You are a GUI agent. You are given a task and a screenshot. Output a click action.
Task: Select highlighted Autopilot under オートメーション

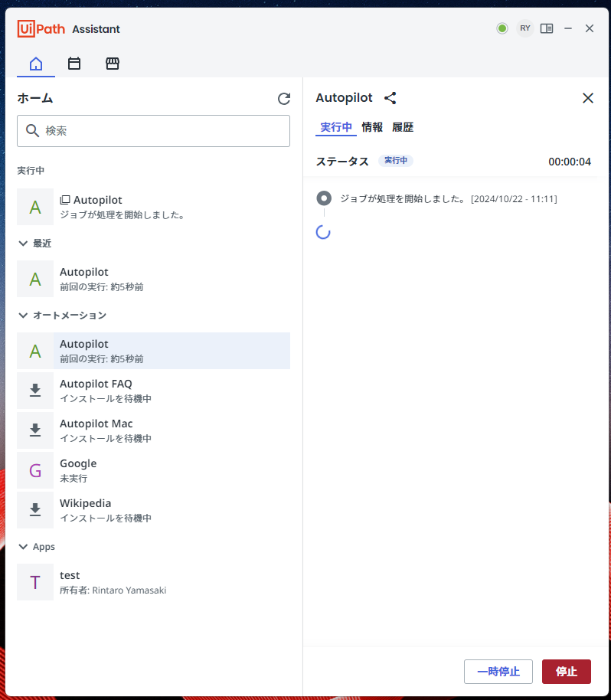click(154, 351)
